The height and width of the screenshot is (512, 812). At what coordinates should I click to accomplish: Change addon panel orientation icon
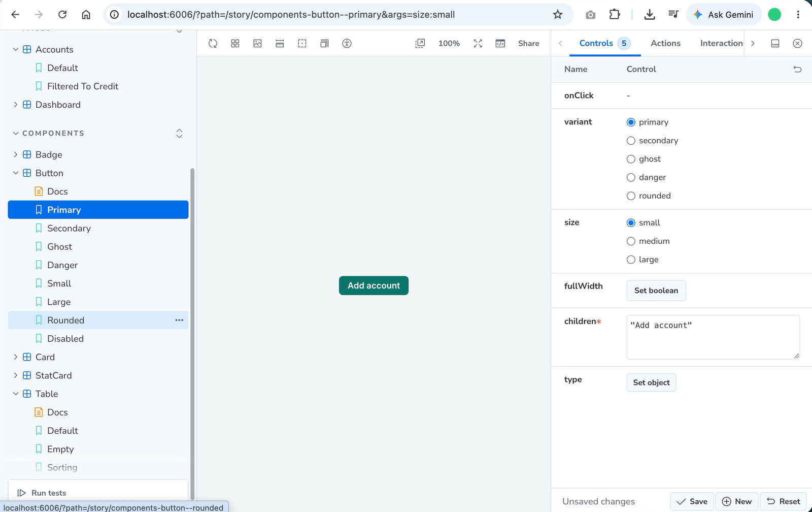(775, 43)
